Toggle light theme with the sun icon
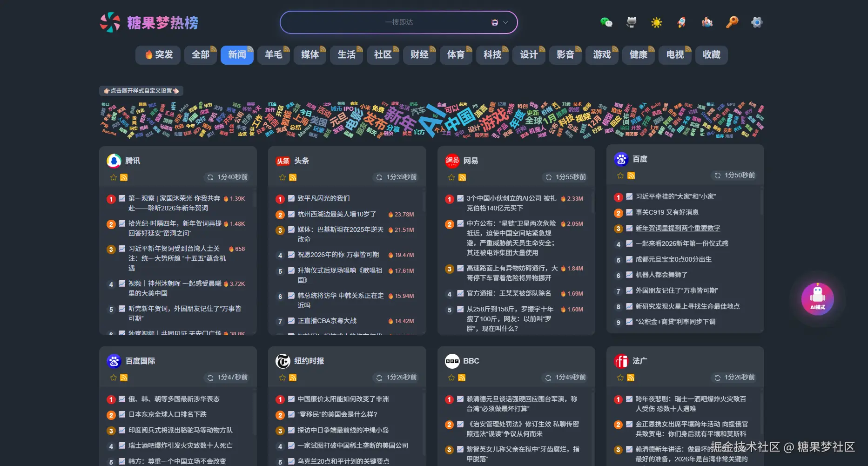This screenshot has width=868, height=466. click(657, 22)
